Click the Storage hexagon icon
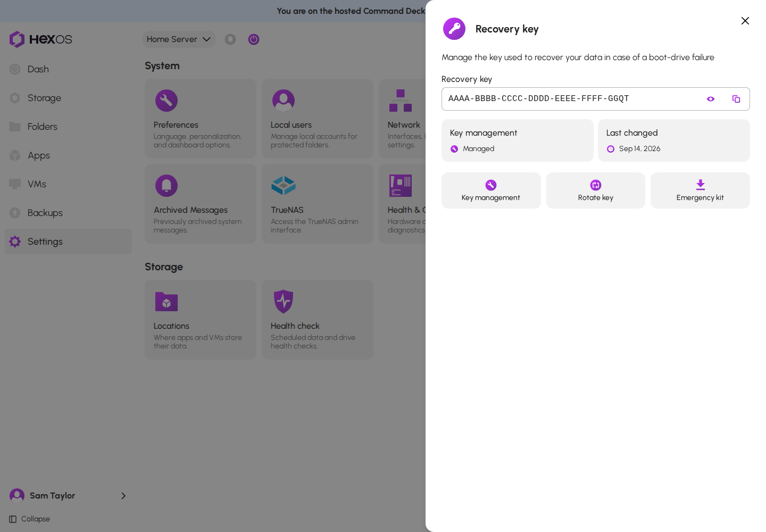This screenshot has height=532, width=766. pos(15,98)
